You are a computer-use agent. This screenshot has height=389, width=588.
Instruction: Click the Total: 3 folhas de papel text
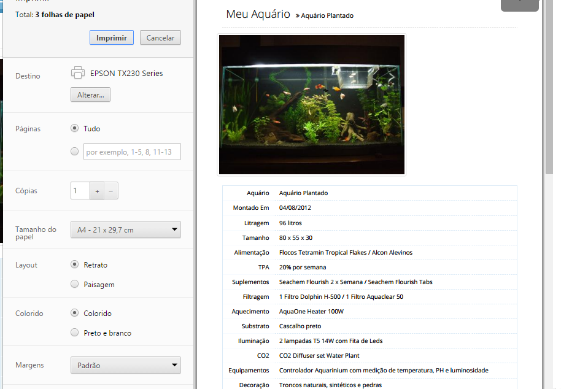(x=55, y=15)
